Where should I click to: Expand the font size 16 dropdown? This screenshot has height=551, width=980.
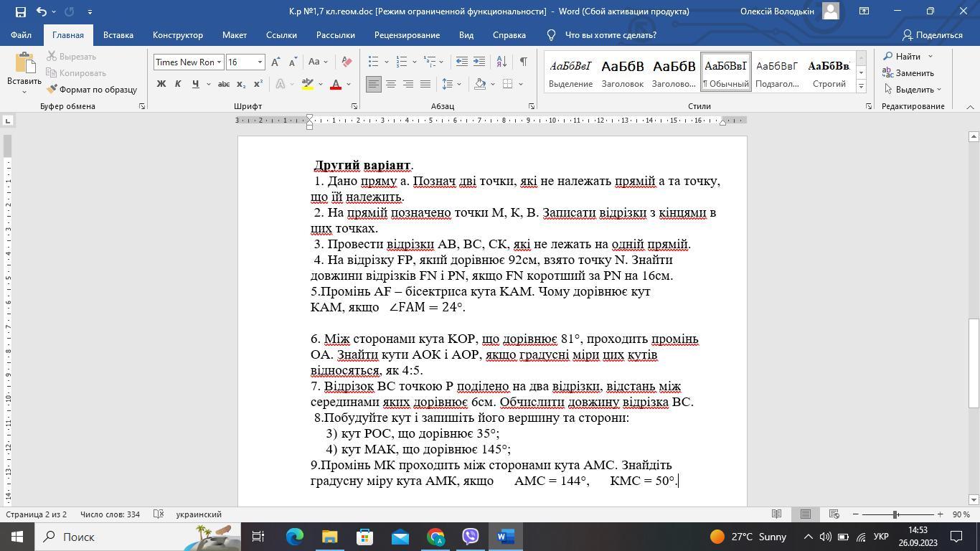[x=260, y=62]
